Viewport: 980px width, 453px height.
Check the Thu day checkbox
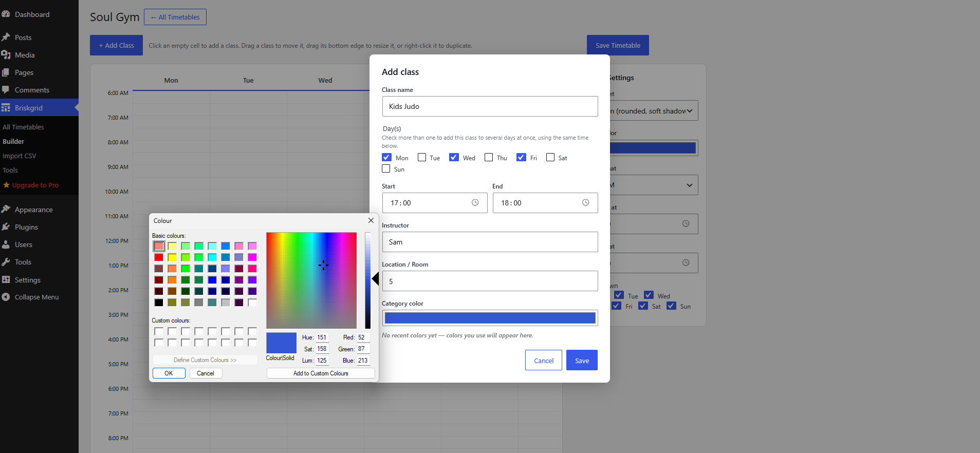(489, 157)
